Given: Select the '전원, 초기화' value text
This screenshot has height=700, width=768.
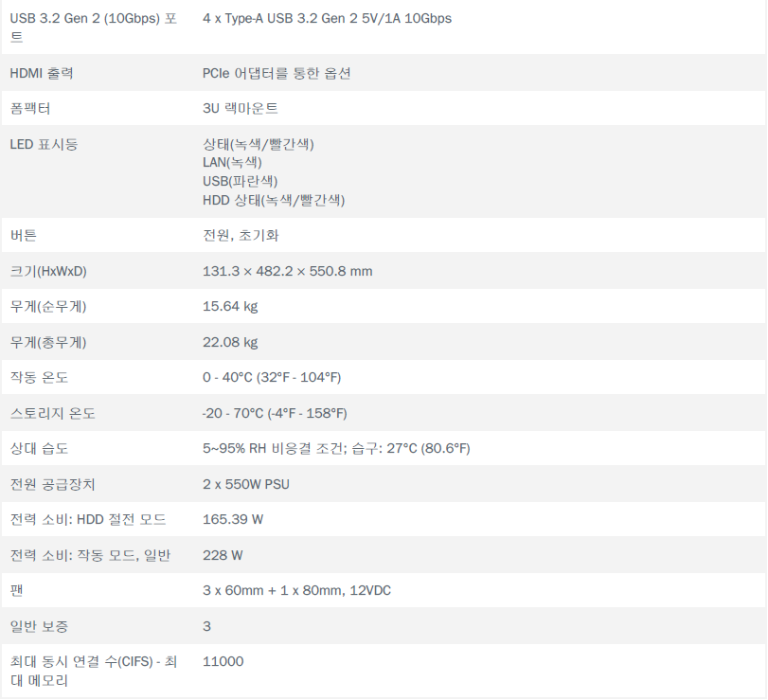Looking at the screenshot, I should click(x=241, y=235).
